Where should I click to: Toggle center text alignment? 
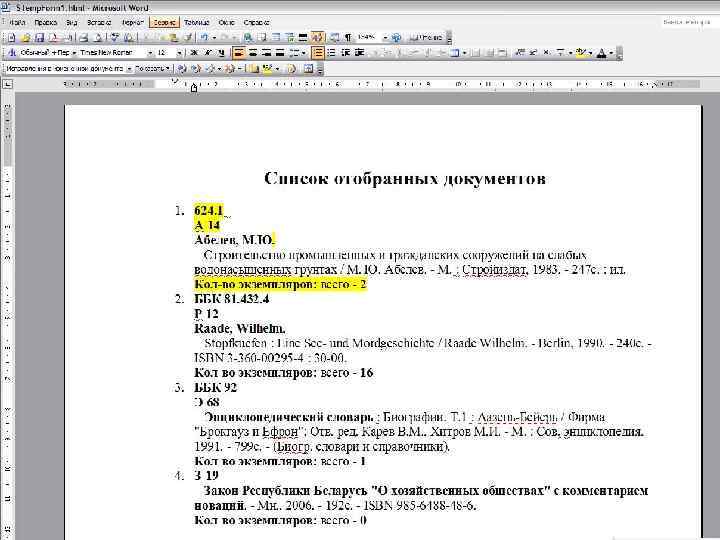pyautogui.click(x=253, y=53)
